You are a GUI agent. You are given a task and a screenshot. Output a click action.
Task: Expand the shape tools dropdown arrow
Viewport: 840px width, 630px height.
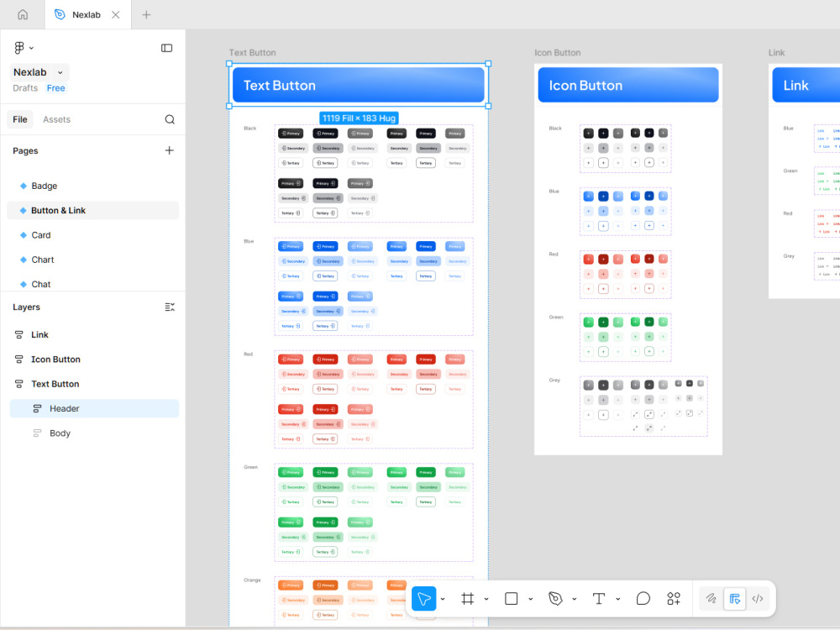(x=530, y=599)
